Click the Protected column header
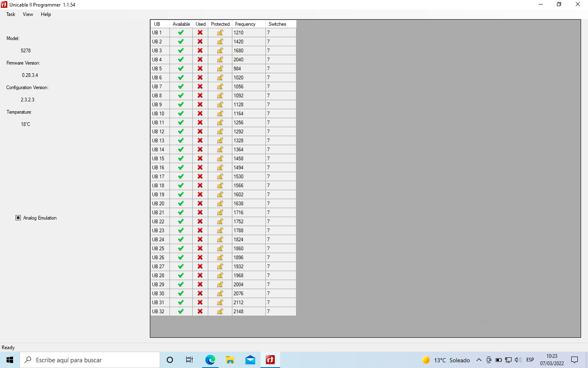Image resolution: width=588 pixels, height=368 pixels. point(220,24)
